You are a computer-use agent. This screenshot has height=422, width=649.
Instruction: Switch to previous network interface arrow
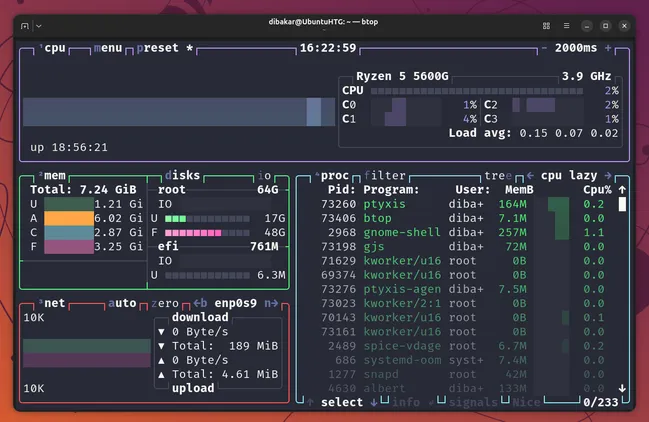200,303
